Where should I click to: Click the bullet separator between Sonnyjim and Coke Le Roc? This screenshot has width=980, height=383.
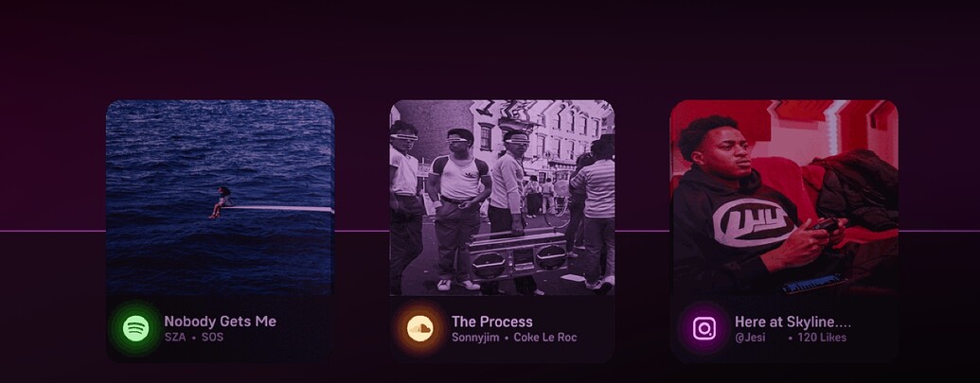tap(507, 339)
